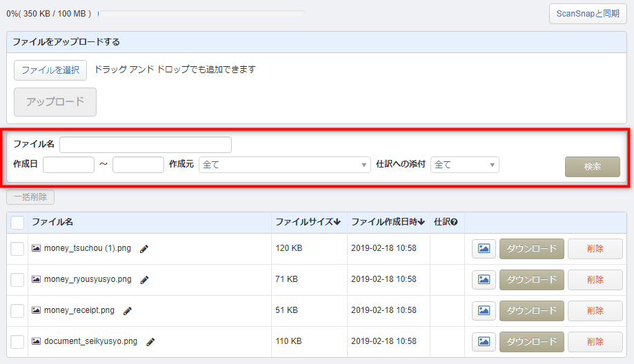634x364 pixels.
Task: Click file type icon beside document_seikyusyo.png
Action: click(36, 341)
